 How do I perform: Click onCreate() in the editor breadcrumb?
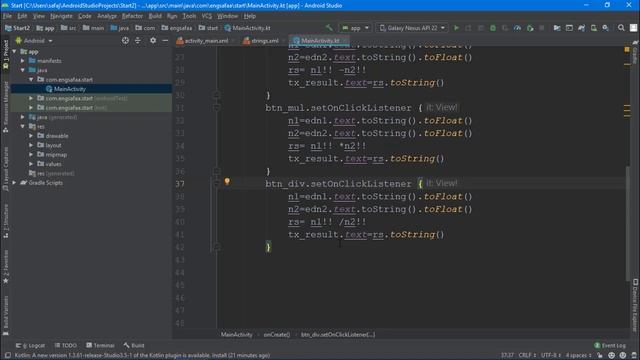(x=277, y=335)
